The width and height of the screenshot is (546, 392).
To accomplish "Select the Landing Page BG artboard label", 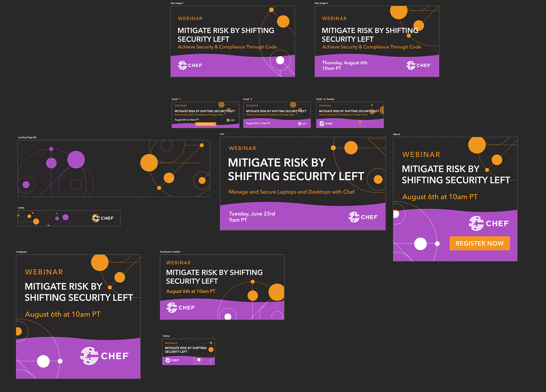I will (x=27, y=137).
